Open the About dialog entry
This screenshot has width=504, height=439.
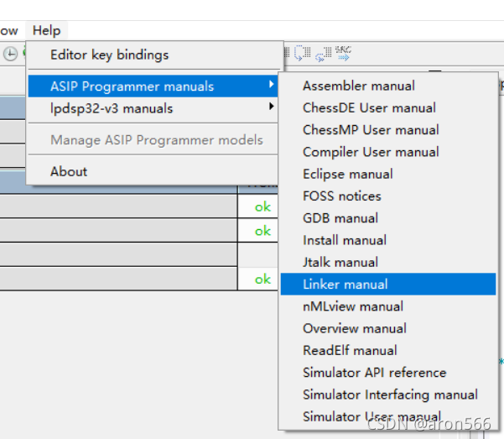pos(153,171)
